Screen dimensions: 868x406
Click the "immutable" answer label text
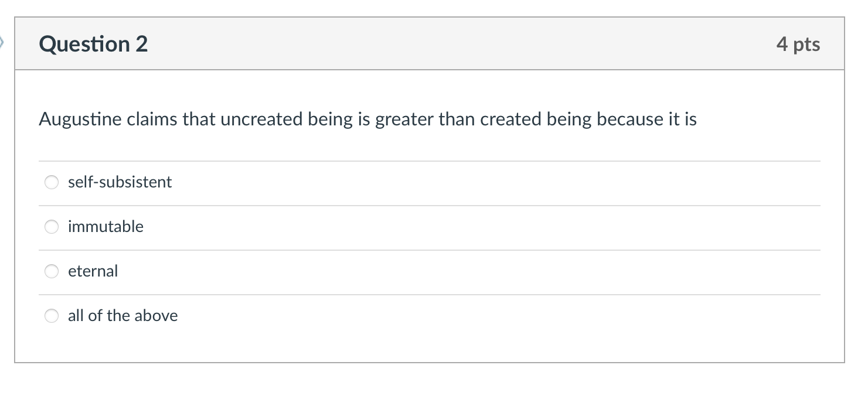[105, 227]
